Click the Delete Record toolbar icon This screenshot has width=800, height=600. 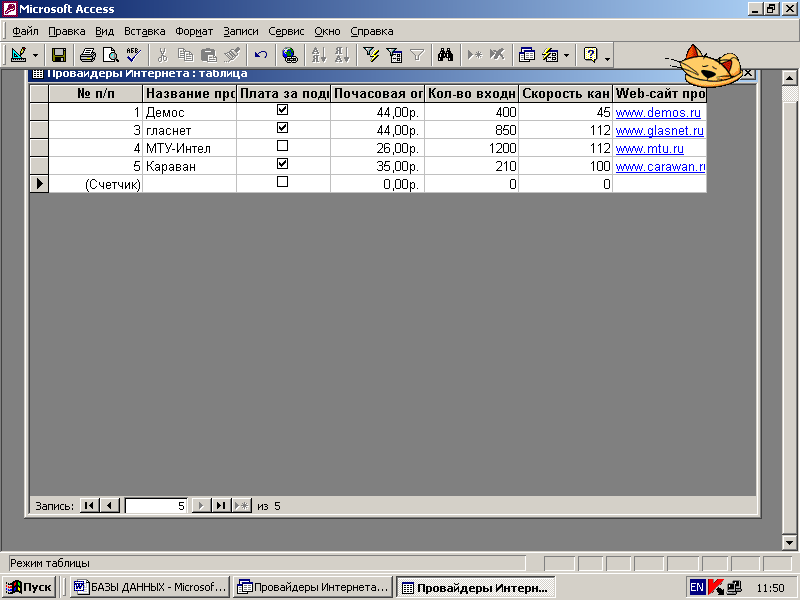tap(497, 55)
